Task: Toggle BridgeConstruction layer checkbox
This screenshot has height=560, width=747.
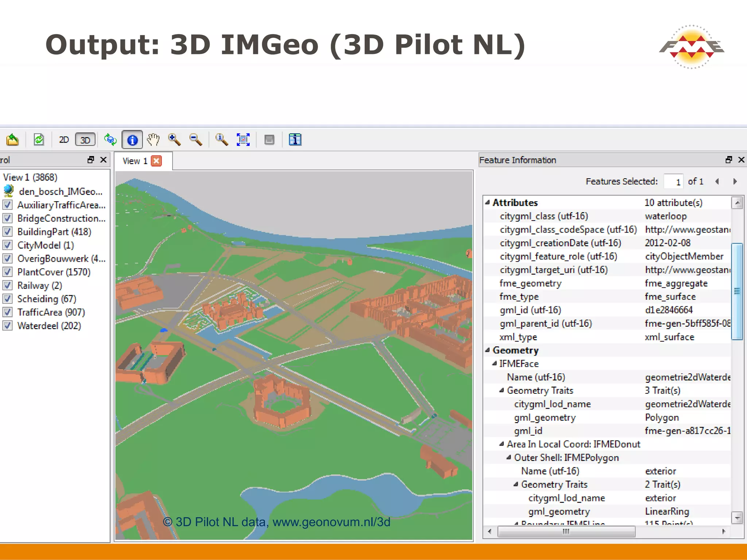Action: 8,218
